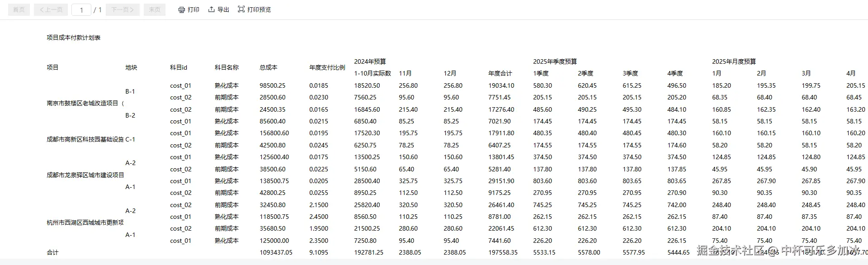Click the 打印预览 text label
Screen dimensions: 868x265
pyautogui.click(x=259, y=9)
